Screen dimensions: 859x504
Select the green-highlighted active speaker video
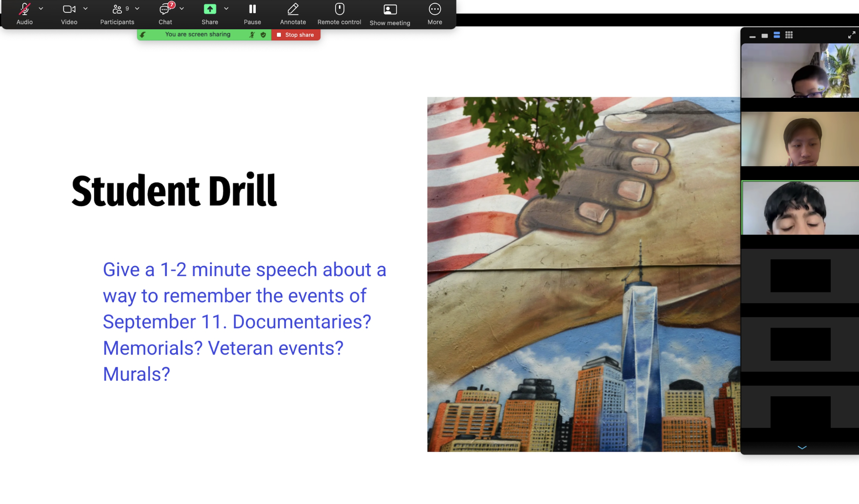click(x=800, y=208)
